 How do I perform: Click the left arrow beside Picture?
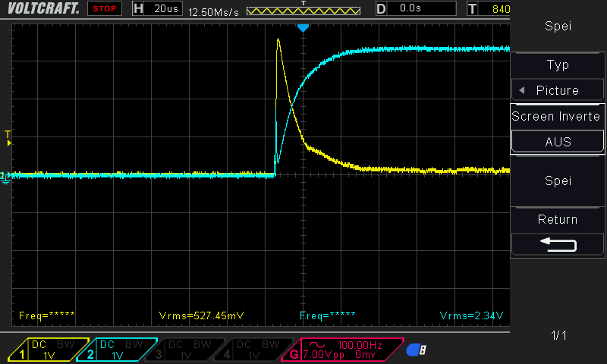pos(522,90)
